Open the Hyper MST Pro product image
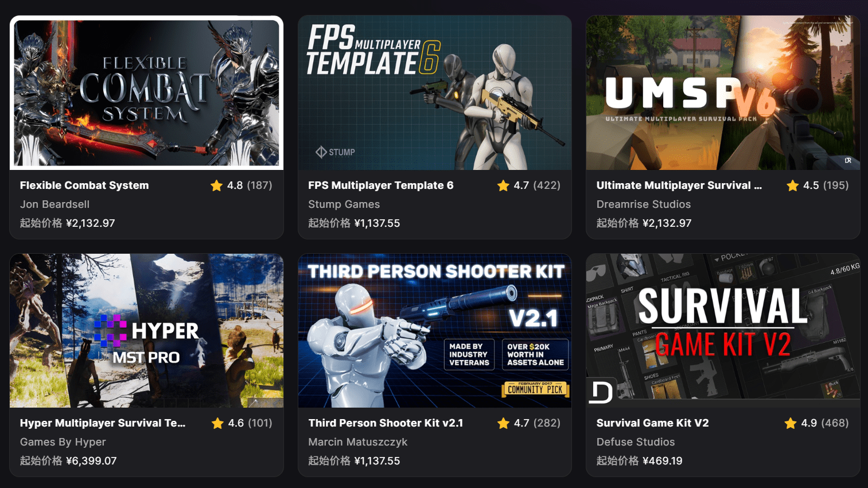 tap(146, 331)
